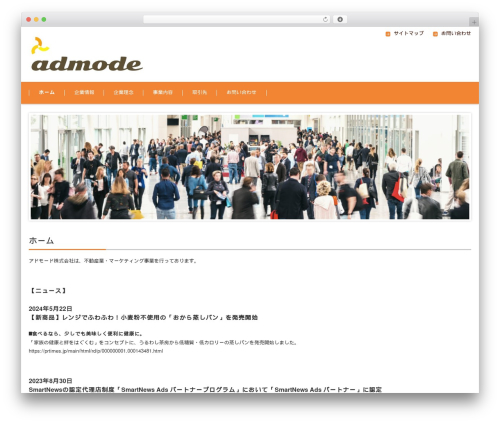Click the date 2024年5月22日
The width and height of the screenshot is (500, 423).
50,309
